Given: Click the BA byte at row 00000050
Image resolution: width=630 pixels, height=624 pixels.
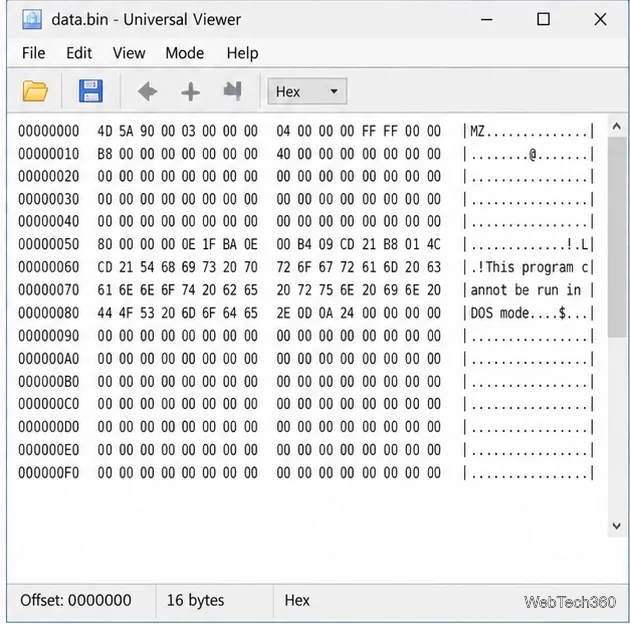Looking at the screenshot, I should (x=230, y=244).
